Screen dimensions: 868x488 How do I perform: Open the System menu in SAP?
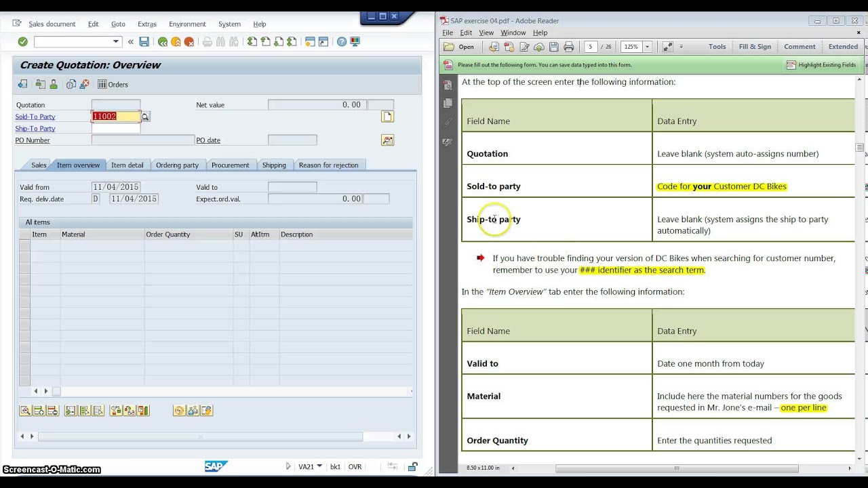click(x=229, y=24)
